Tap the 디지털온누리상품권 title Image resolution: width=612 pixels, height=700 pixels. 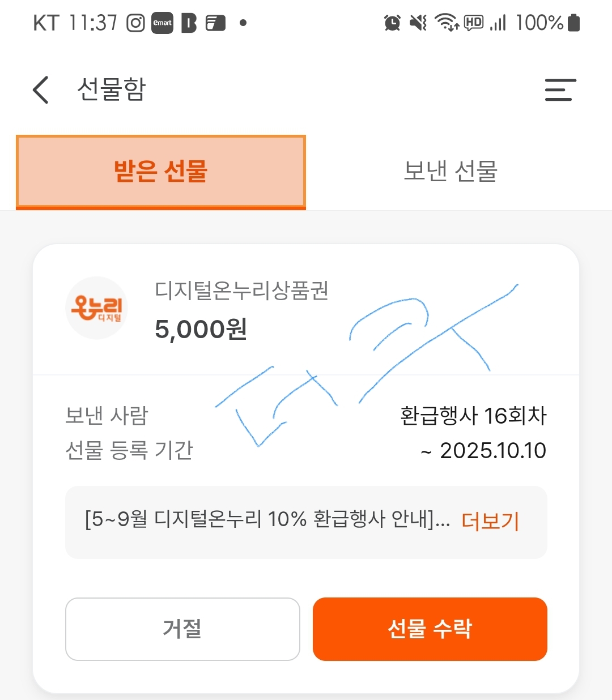point(242,291)
